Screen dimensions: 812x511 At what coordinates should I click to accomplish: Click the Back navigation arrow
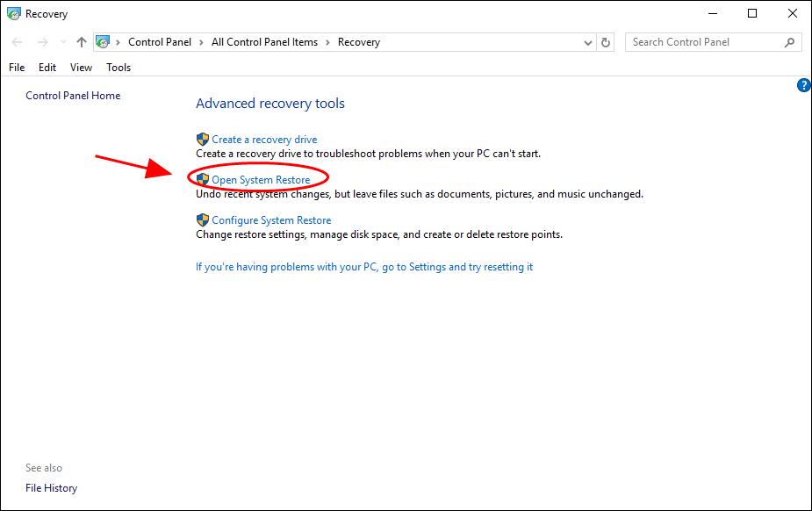18,42
